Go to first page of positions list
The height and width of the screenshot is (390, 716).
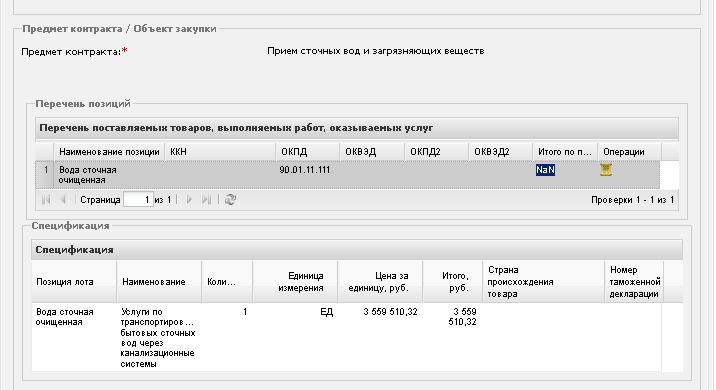point(46,200)
